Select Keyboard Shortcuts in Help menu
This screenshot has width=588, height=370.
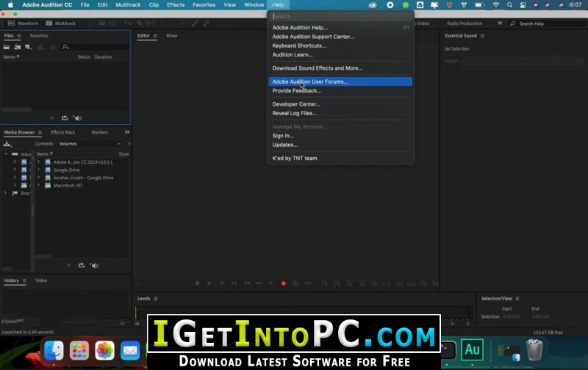299,46
